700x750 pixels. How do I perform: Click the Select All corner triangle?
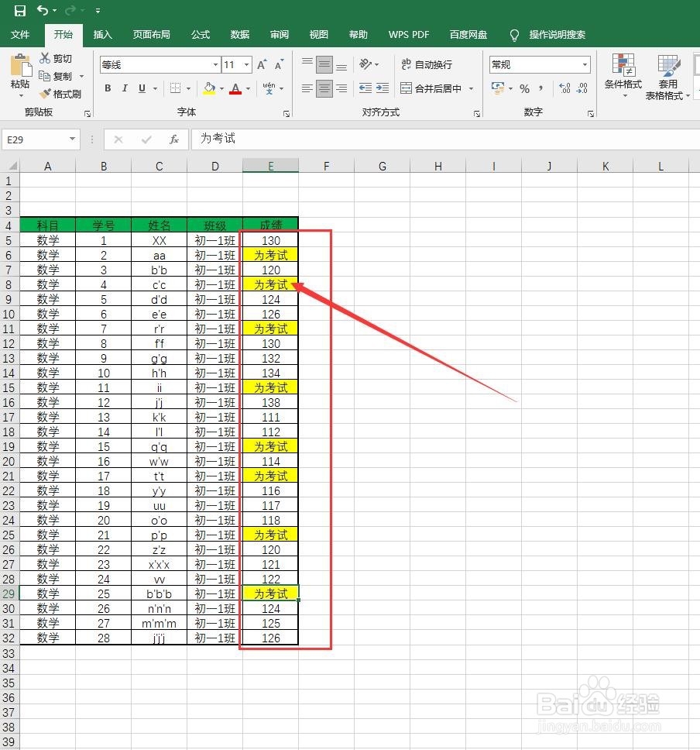point(13,166)
